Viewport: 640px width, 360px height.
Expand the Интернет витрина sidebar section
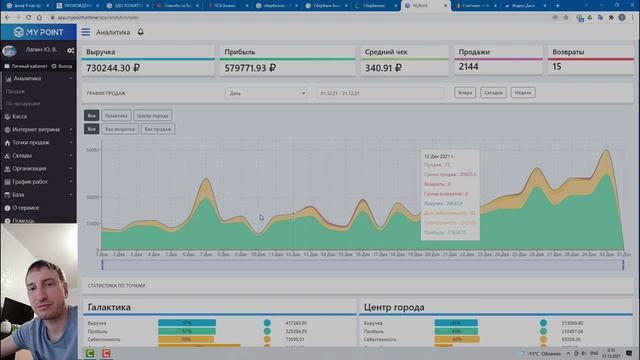(x=38, y=129)
